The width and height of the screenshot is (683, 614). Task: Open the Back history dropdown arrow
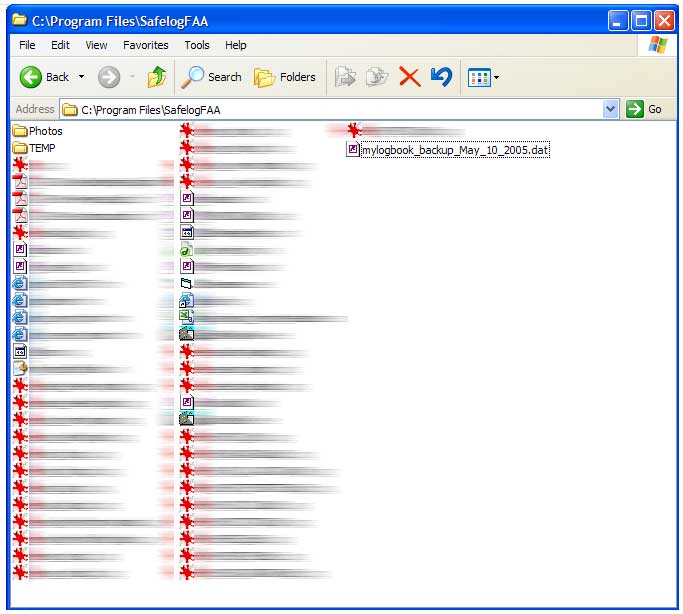pos(81,77)
